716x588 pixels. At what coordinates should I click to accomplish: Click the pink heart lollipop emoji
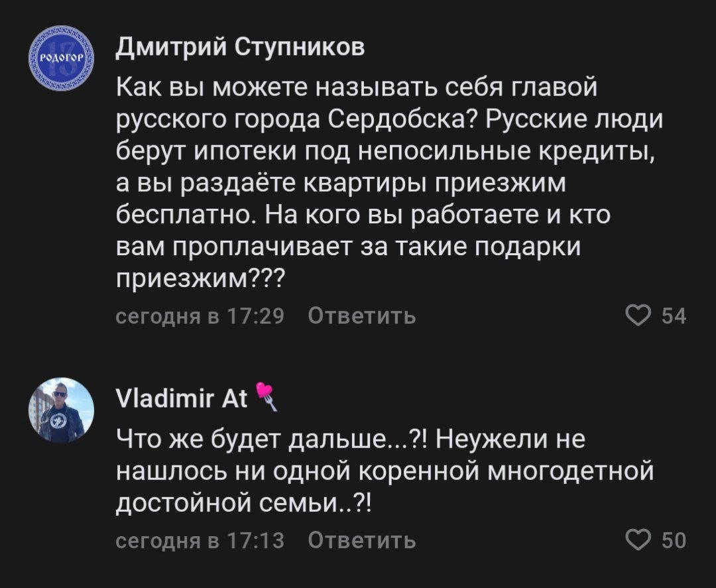coord(265,398)
